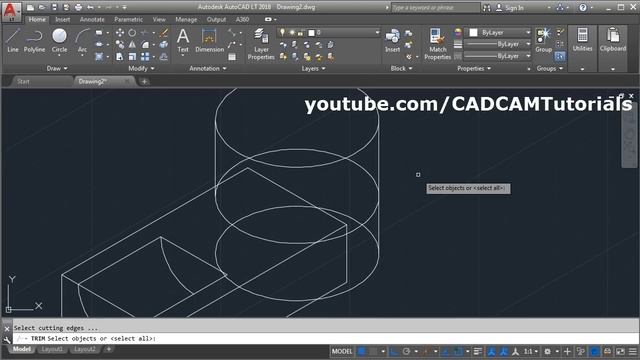Expand the Groups panel dropdown
Image resolution: width=640 pixels, height=360 pixels.
[549, 69]
